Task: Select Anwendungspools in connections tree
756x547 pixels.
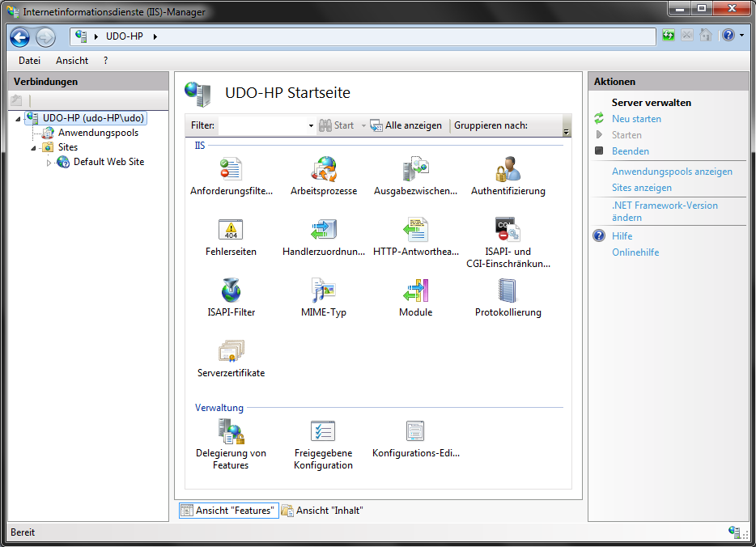Action: pos(98,133)
